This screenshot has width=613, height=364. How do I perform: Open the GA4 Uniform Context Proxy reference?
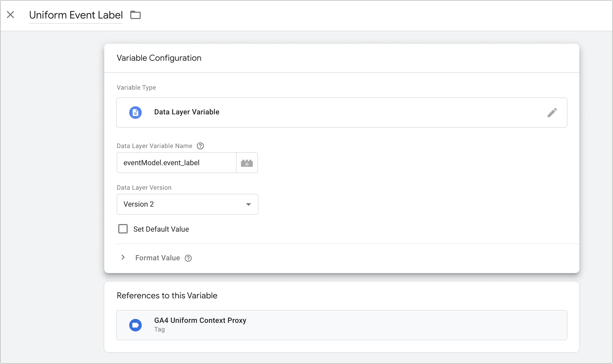(x=342, y=325)
